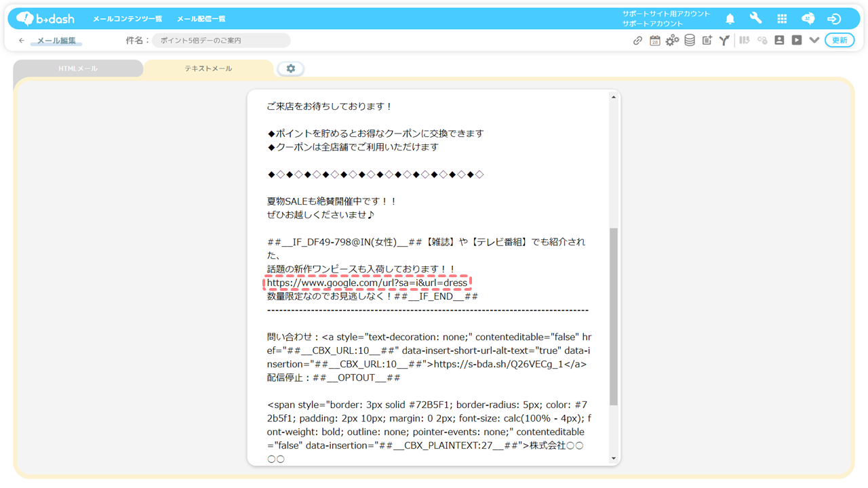Viewport: 868px width, 488px height.
Task: Click the ◆クーポンは全店舗で line
Action: pyautogui.click(x=353, y=147)
